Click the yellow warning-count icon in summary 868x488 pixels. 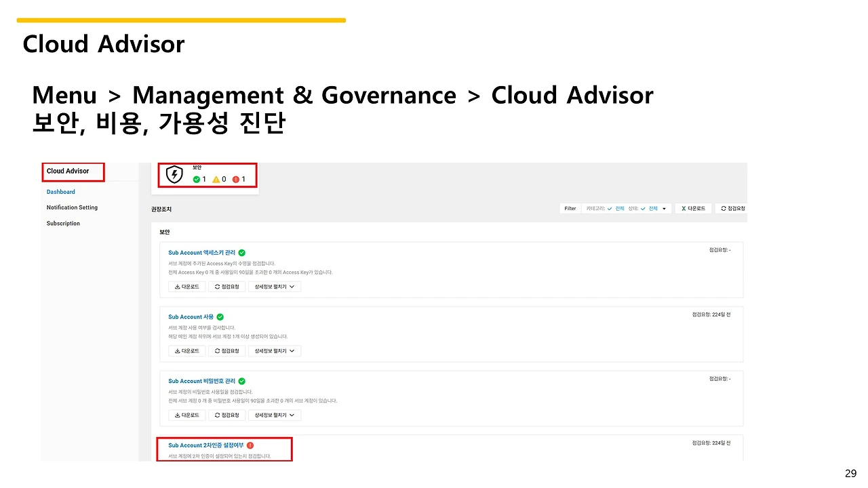pyautogui.click(x=216, y=180)
